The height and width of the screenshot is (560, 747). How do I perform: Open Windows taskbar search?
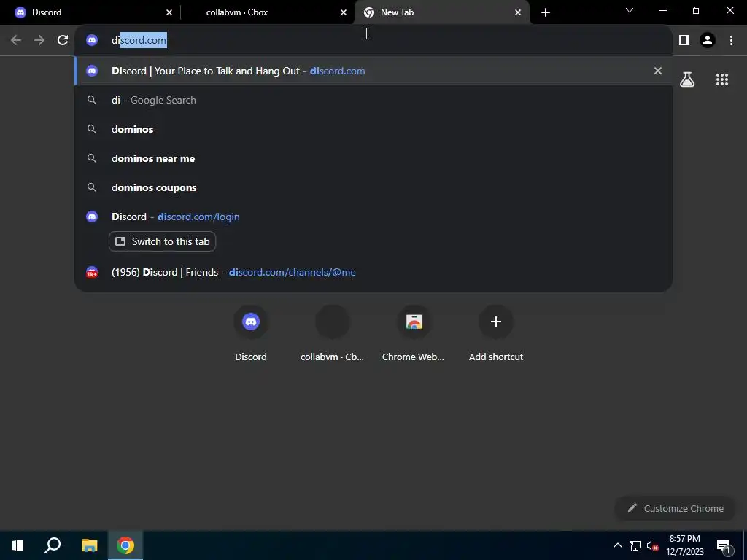click(x=53, y=545)
